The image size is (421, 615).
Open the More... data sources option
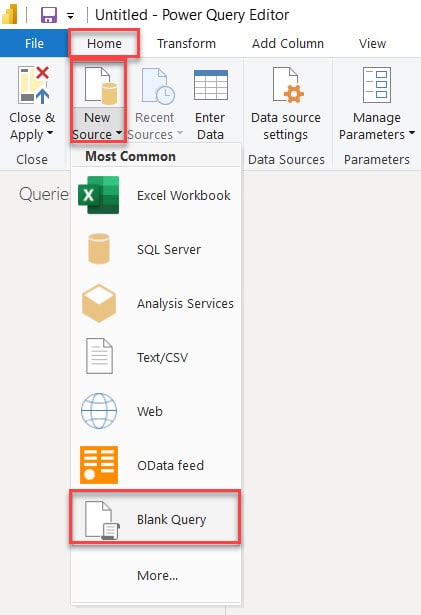tap(157, 575)
